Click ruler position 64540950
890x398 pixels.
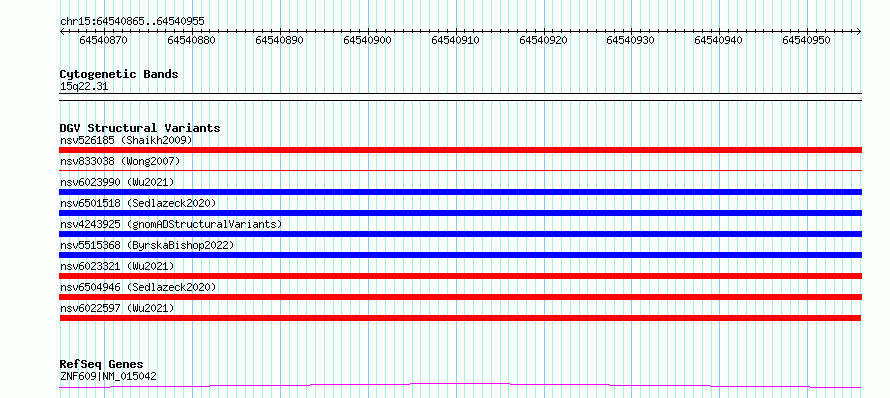coord(807,40)
